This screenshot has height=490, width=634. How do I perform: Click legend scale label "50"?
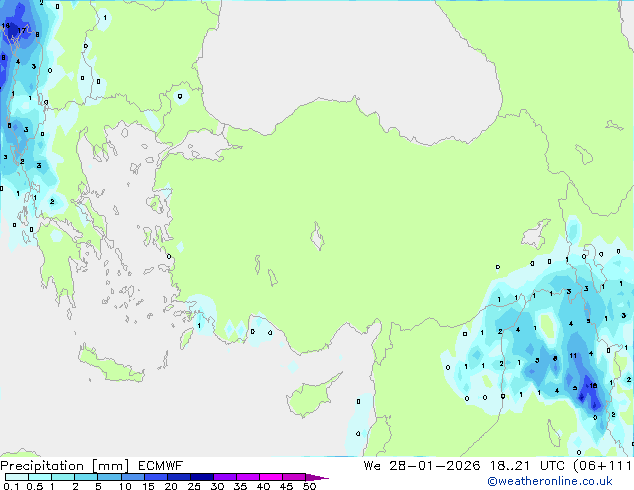point(310,486)
